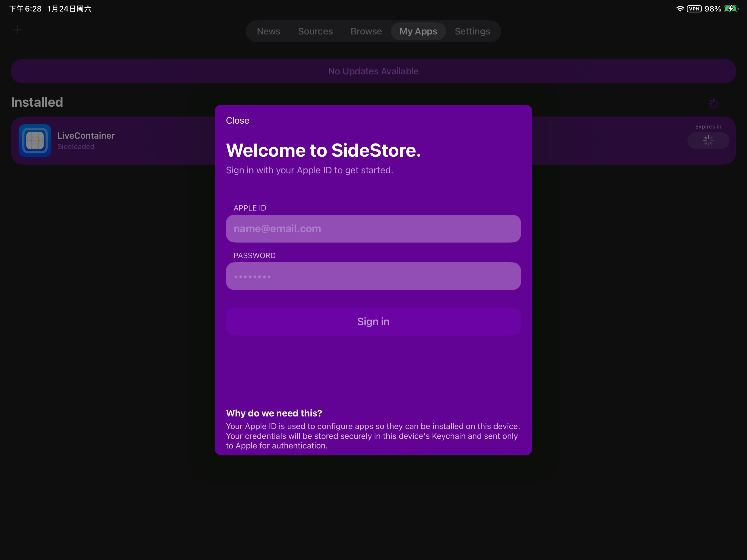Click the refresh spinner next to Installed

714,103
